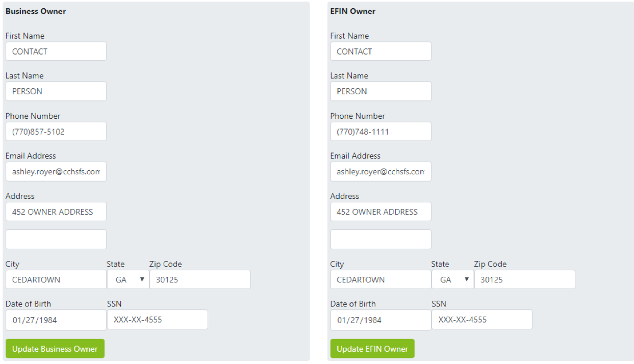Click Business Owner Date of Birth field

[x=56, y=320]
